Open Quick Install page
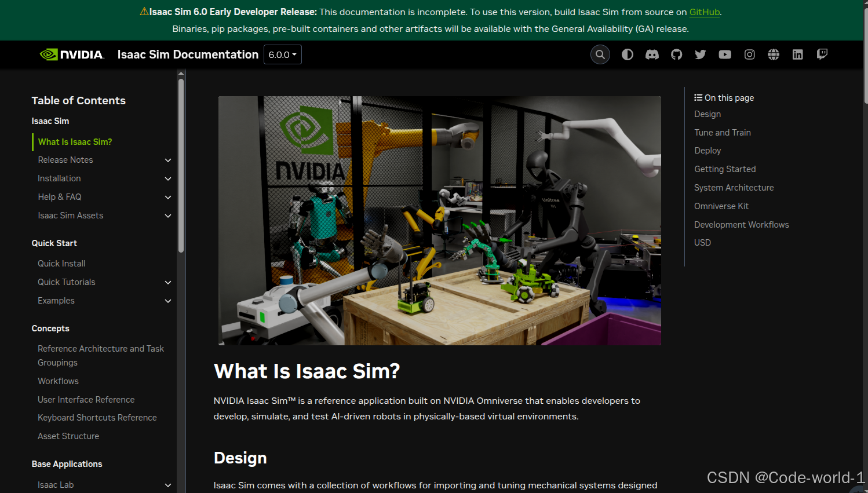The image size is (868, 493). (x=61, y=264)
